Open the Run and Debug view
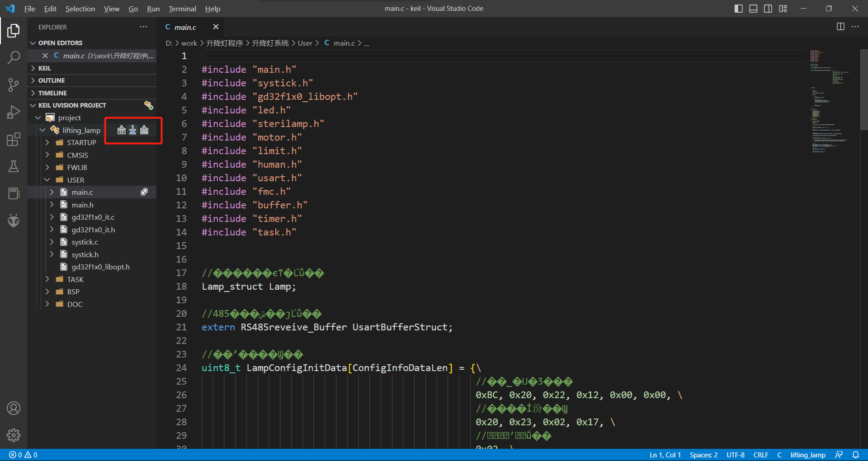 tap(14, 112)
